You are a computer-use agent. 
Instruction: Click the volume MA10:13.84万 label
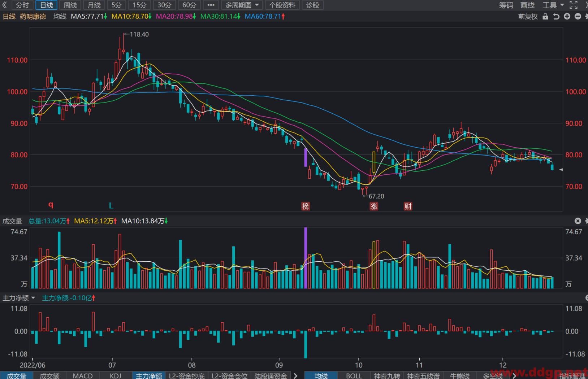[x=144, y=221]
